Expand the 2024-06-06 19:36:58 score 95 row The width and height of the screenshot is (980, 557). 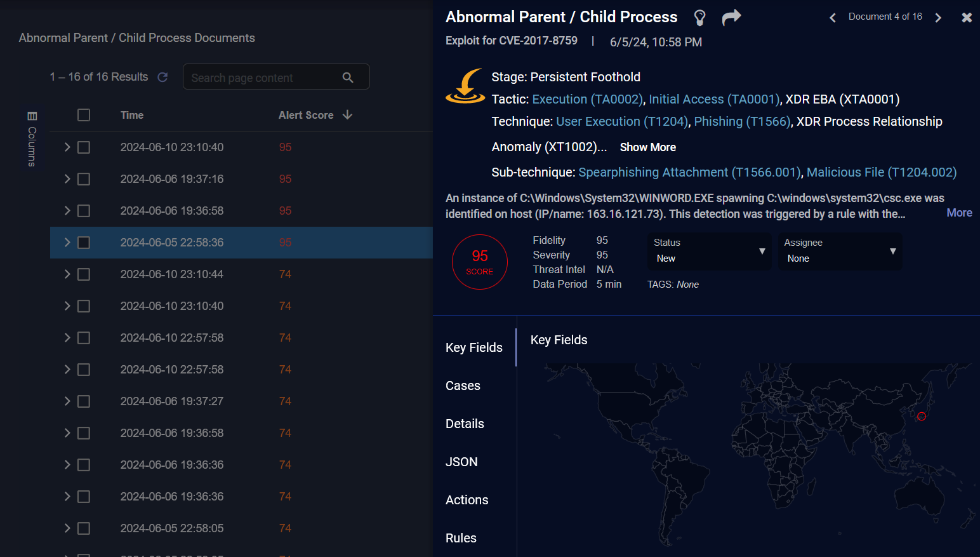point(67,211)
